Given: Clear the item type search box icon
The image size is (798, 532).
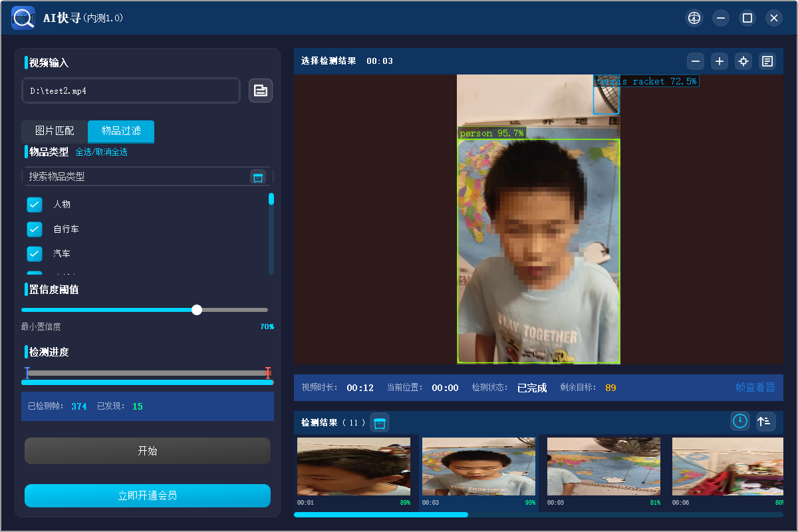Looking at the screenshot, I should click(x=258, y=176).
